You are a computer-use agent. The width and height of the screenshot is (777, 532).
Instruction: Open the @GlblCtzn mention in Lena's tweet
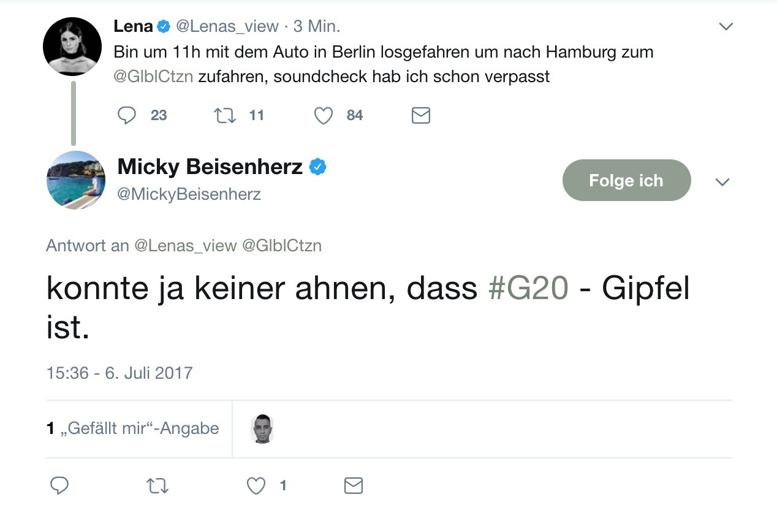coord(153,77)
